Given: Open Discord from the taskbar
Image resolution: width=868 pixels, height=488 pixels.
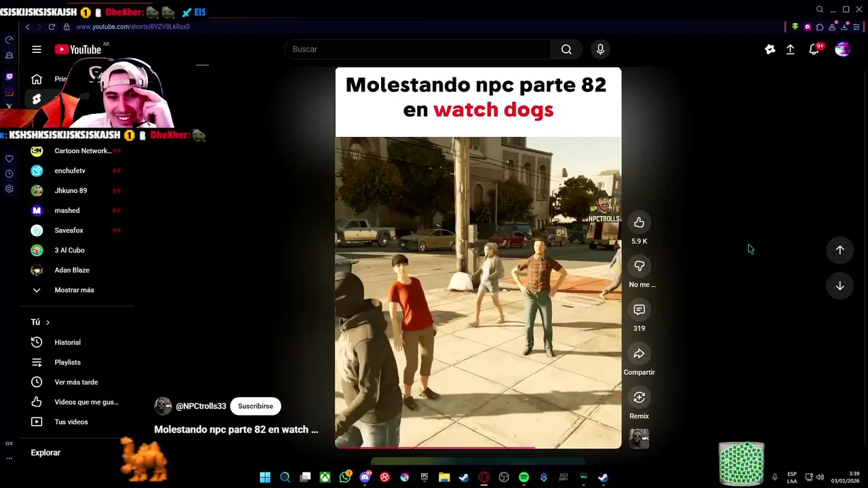Looking at the screenshot, I should [365, 477].
